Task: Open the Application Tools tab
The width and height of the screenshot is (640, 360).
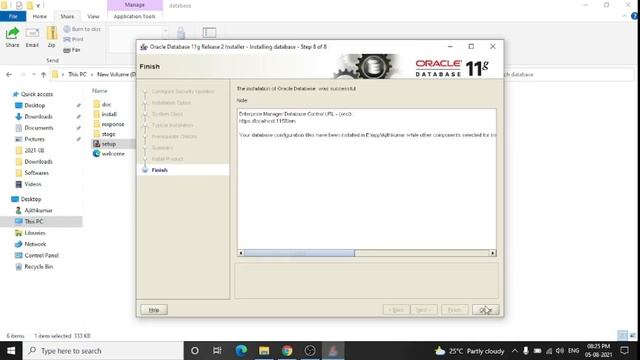Action: click(x=134, y=16)
